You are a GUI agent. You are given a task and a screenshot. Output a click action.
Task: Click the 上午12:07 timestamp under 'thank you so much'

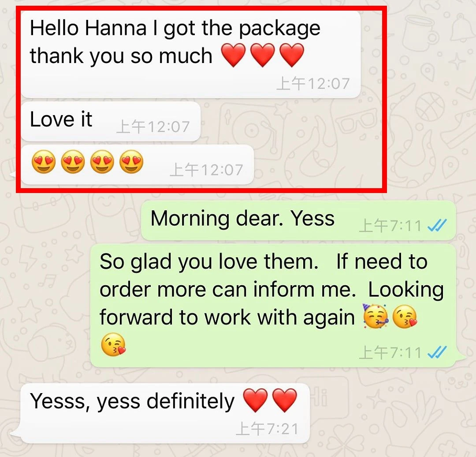(313, 83)
